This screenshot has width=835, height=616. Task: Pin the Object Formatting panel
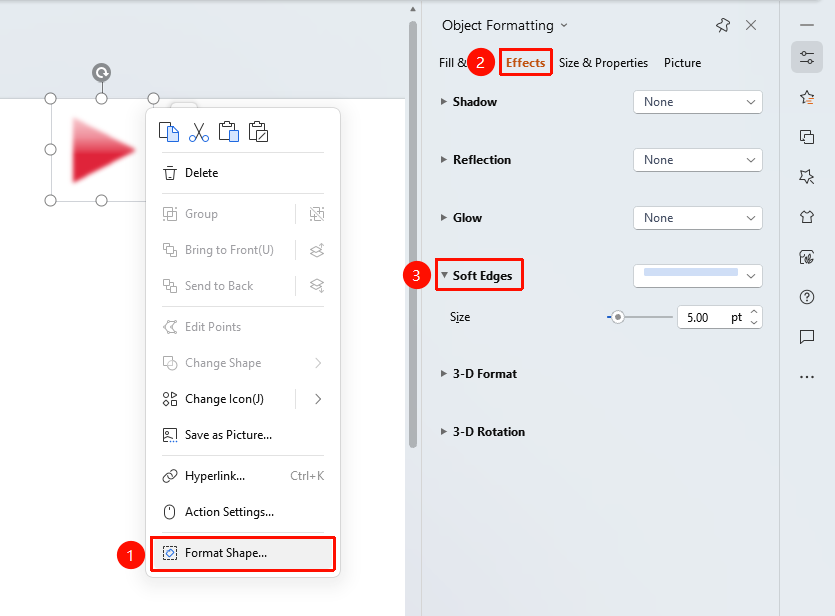click(723, 25)
